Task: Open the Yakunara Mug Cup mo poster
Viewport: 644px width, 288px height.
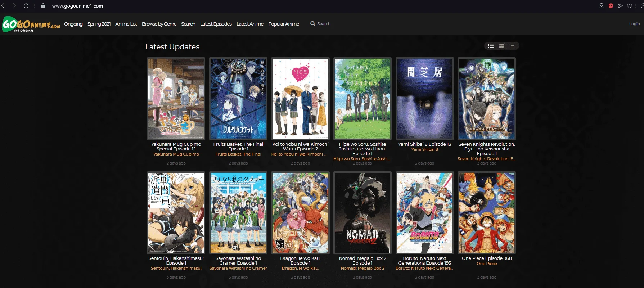Action: click(x=176, y=99)
